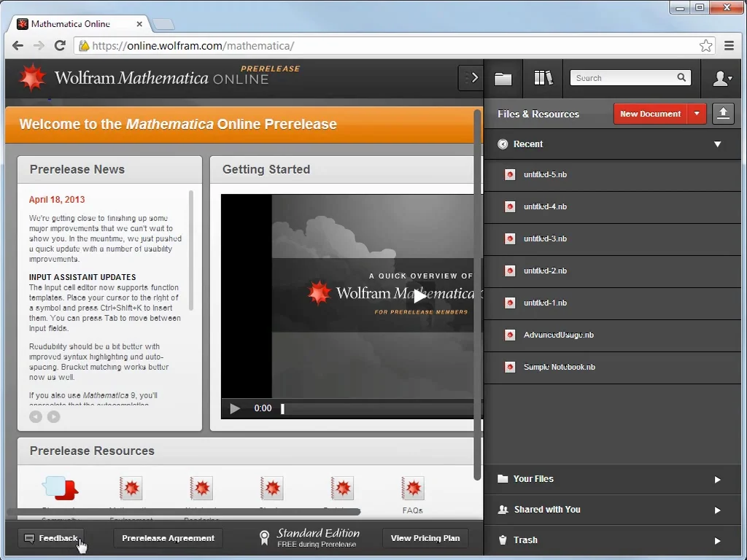This screenshot has width=747, height=560.
Task: Collapse sidebar using the arrow toggle
Action: (x=471, y=78)
